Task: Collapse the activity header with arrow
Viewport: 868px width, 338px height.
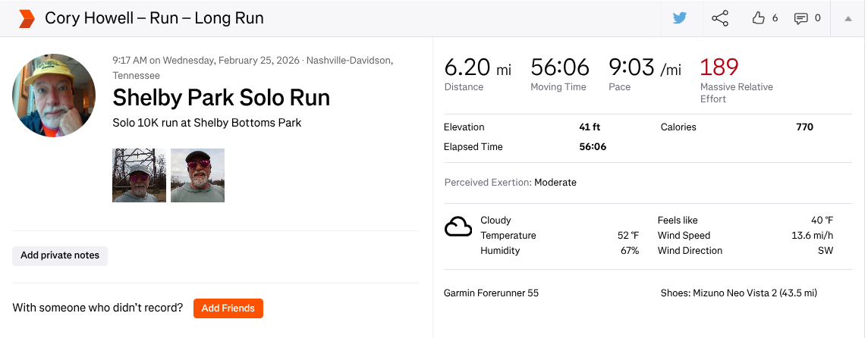Action: (848, 18)
